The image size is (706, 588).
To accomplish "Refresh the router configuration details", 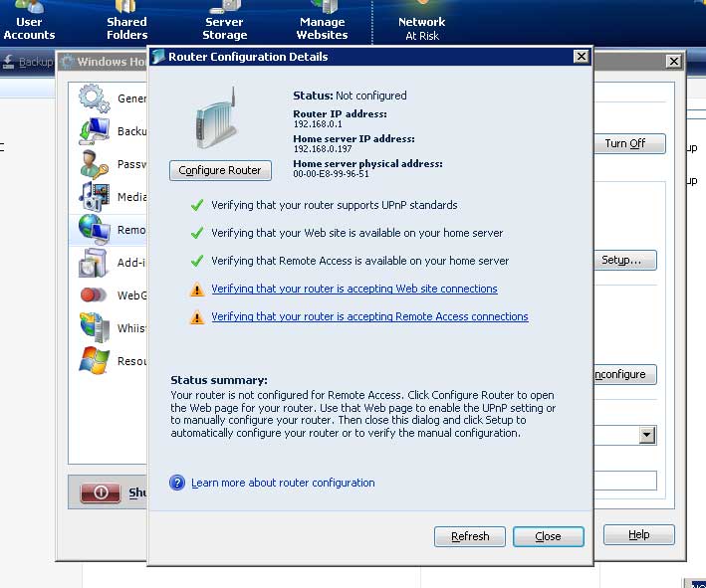I will (470, 536).
